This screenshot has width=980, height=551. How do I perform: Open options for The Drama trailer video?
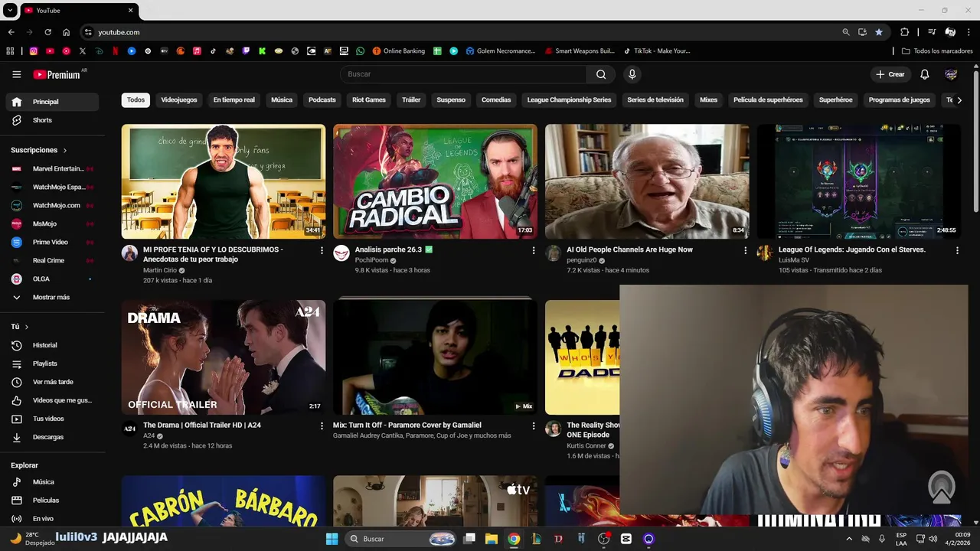tap(322, 425)
